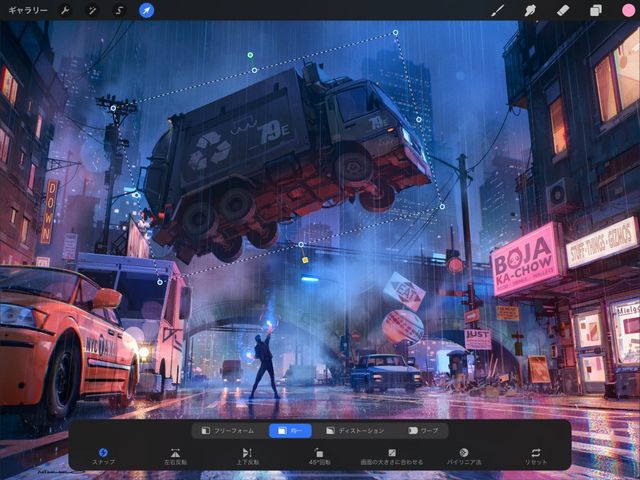This screenshot has width=640, height=480.
Task: Open the Layers panel
Action: (596, 10)
